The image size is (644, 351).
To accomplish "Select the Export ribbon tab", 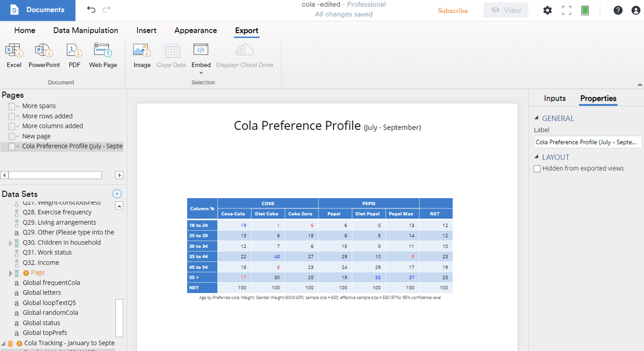I will [x=247, y=31].
